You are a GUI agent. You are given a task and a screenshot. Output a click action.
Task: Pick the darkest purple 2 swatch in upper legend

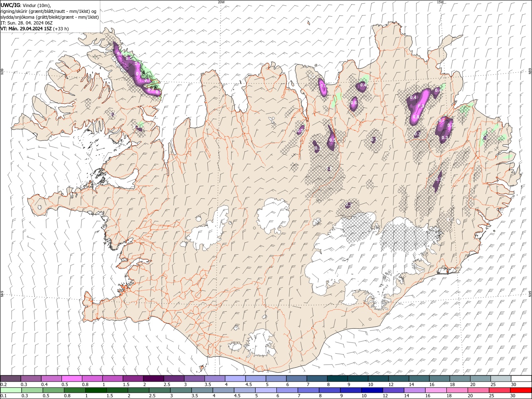(x=153, y=379)
